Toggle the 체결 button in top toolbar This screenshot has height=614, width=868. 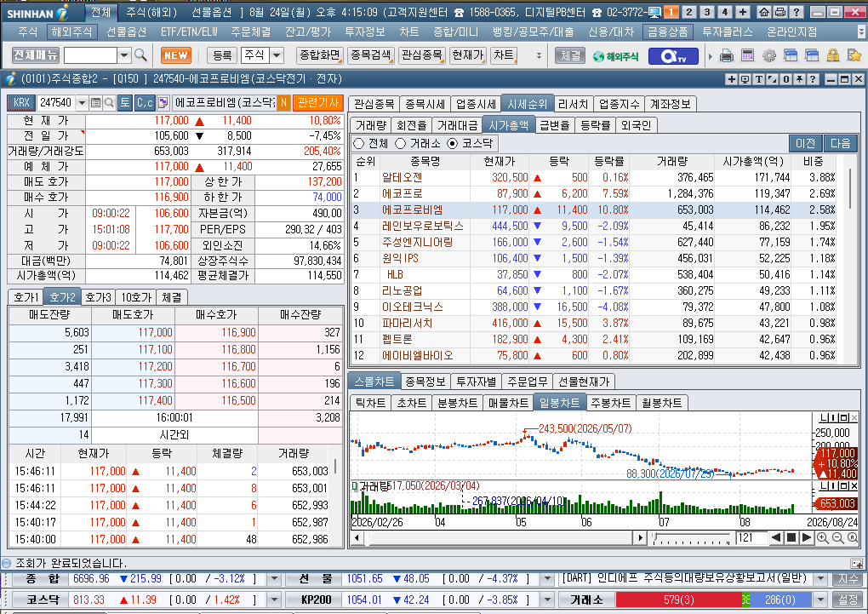[x=569, y=55]
